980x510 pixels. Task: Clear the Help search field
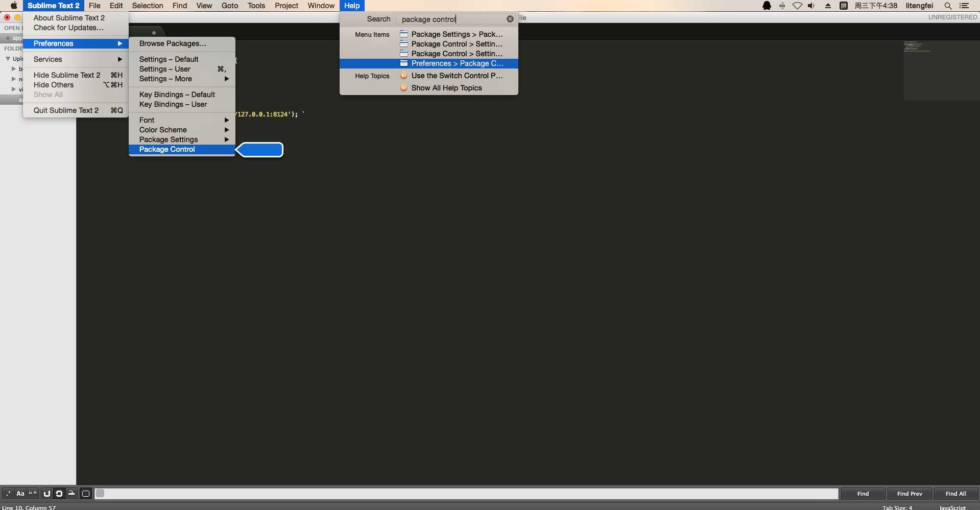click(x=510, y=19)
